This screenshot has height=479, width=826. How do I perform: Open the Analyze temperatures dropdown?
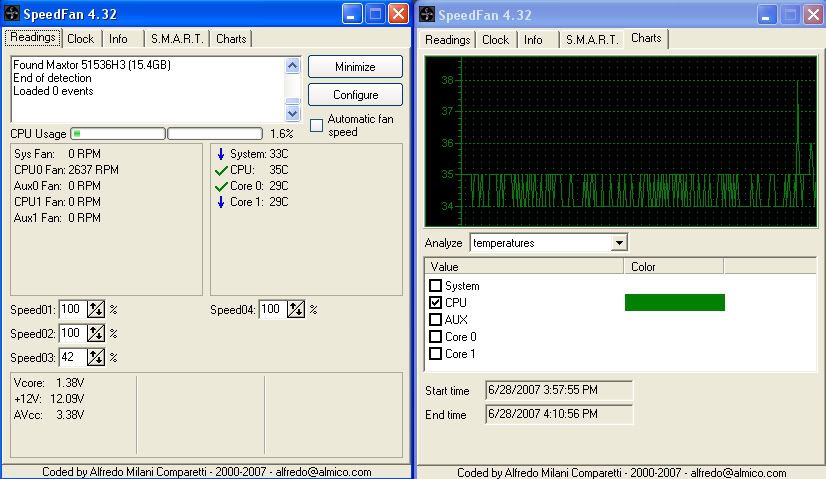[x=619, y=242]
